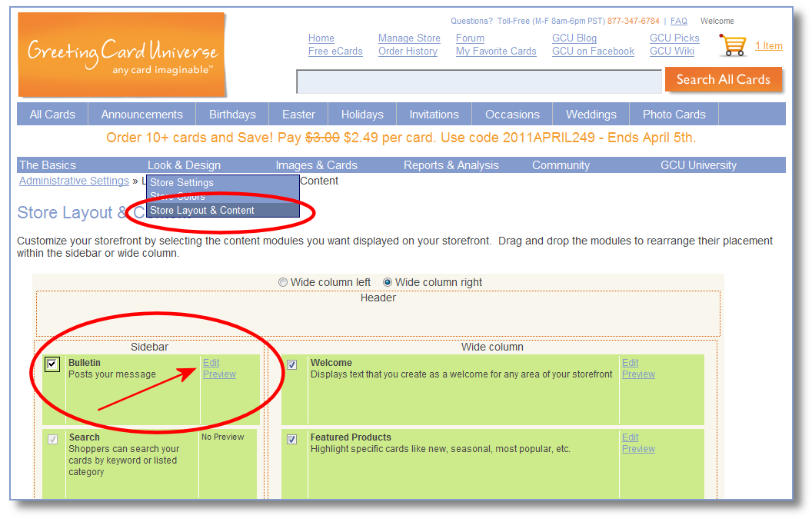Click the Search module title text
Viewport: 812px width, 522px height.
tap(85, 437)
